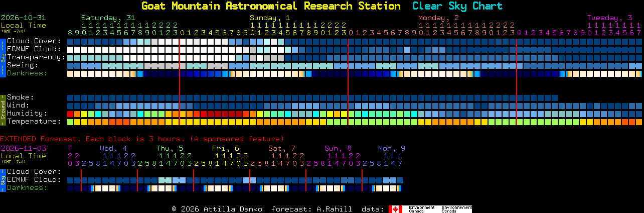
Task: Click the first white ECMWF Cloud block in main chart
Action: [70, 50]
